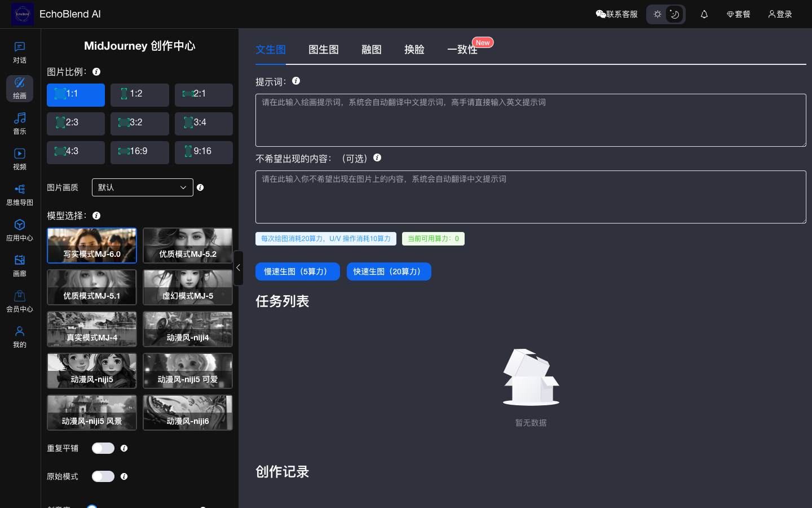Toggle the 重复平铺 tiling switch
The height and width of the screenshot is (508, 812).
tap(103, 448)
